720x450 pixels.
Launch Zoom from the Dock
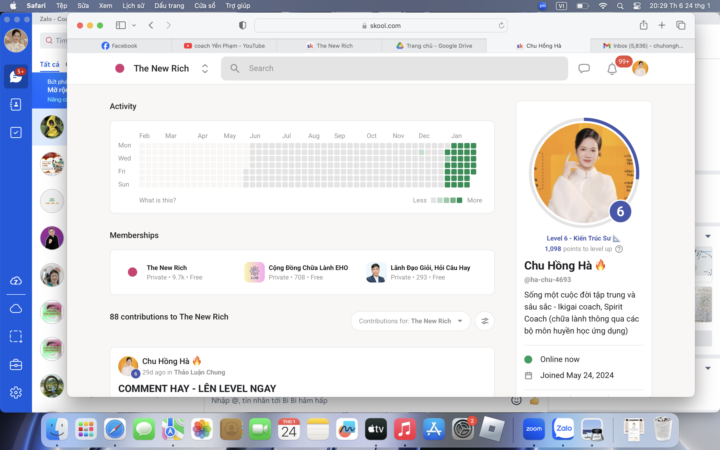(534, 429)
